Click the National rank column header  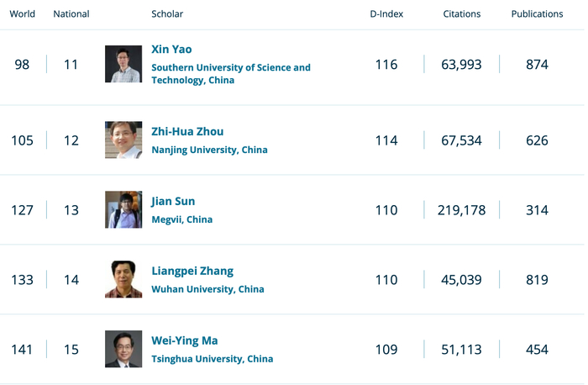[x=71, y=14]
